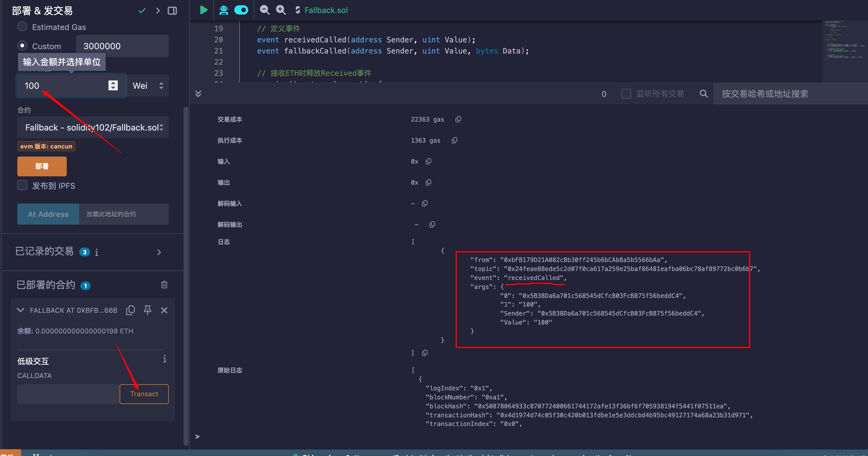This screenshot has width=868, height=456.
Task: Copy the 执行成本 1363 gas value
Action: pos(454,140)
